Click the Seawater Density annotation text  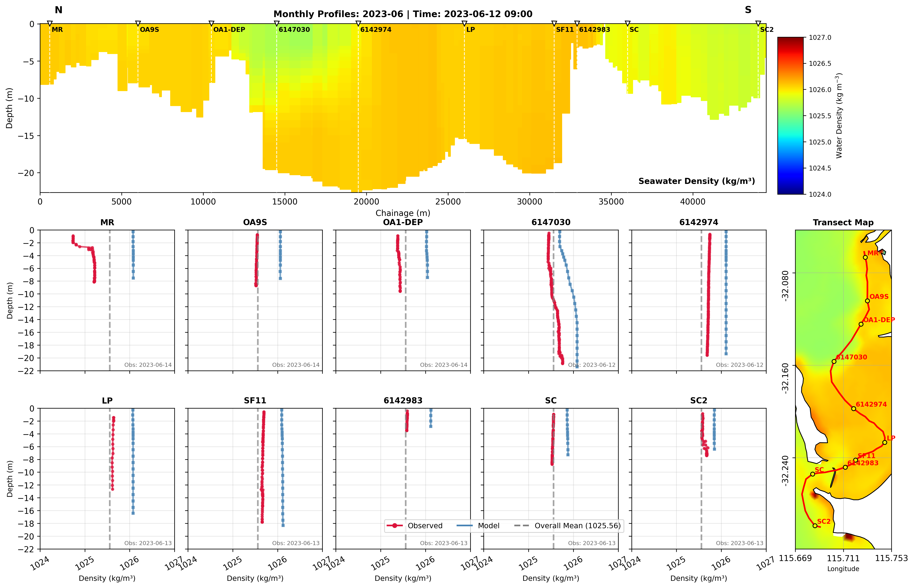point(696,181)
